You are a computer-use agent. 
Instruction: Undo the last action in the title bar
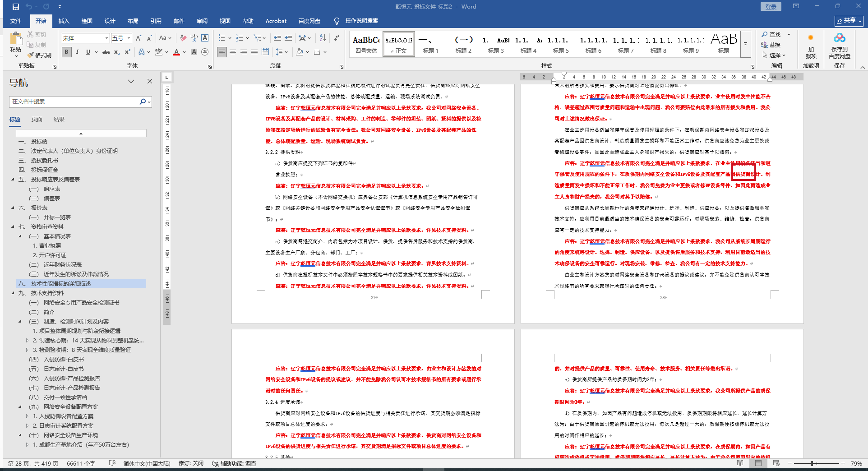(x=29, y=7)
